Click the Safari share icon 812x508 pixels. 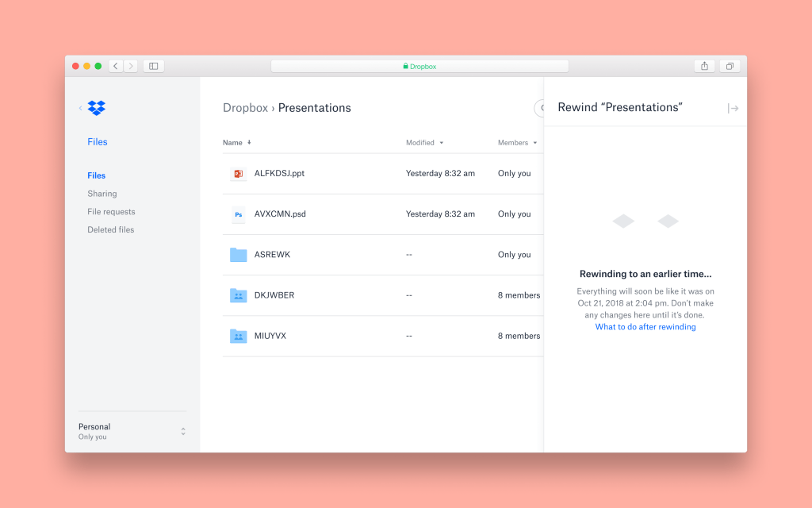[x=703, y=67]
